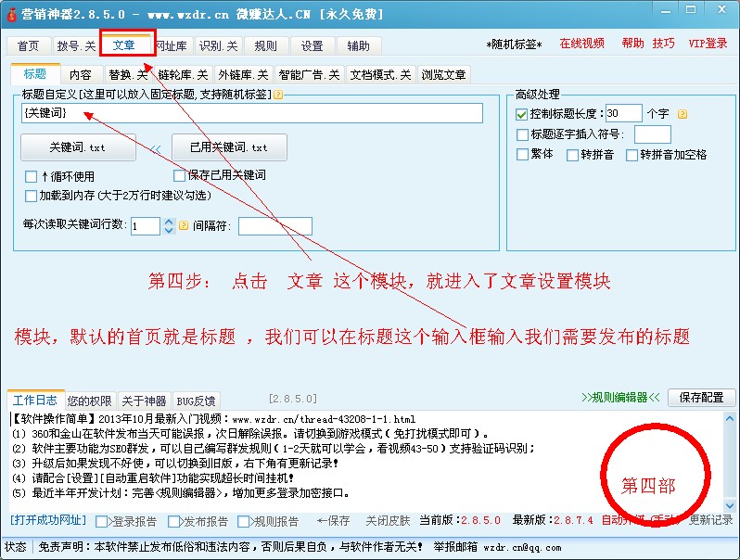Viewport: 740px width, 560px height.
Task: Check the 转拼音 option
Action: 572,155
